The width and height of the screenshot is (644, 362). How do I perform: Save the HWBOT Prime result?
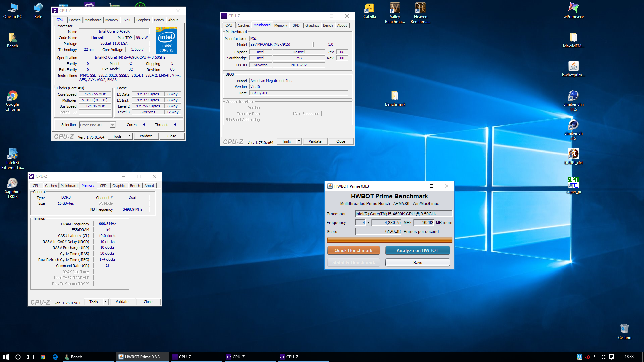418,262
